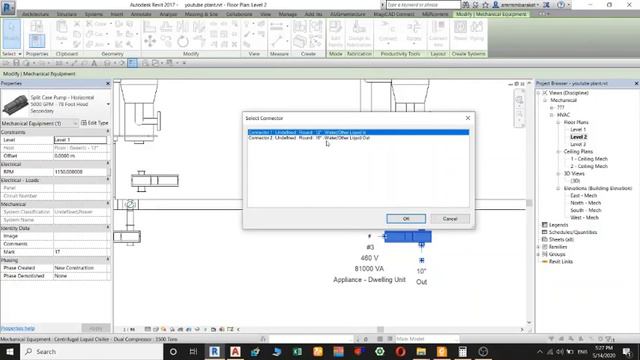Open Schedules/Quantities in Project Browser
Image resolution: width=640 pixels, height=360 pixels.
[x=573, y=232]
